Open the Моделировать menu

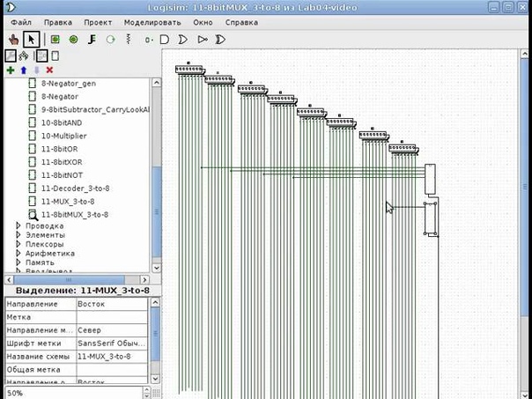[152, 22]
